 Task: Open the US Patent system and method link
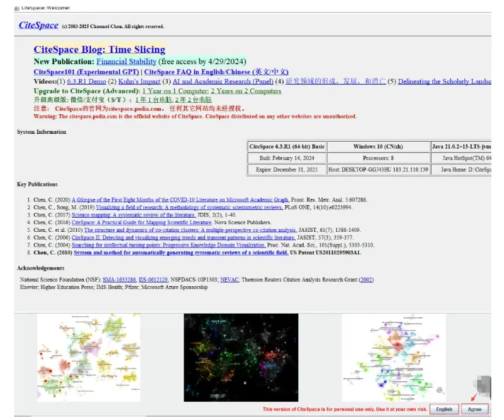[x=181, y=252]
